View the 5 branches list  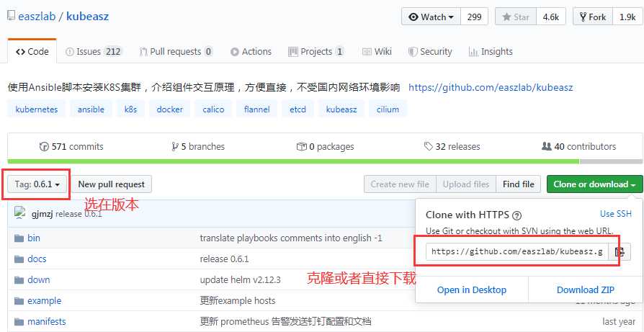click(x=198, y=146)
